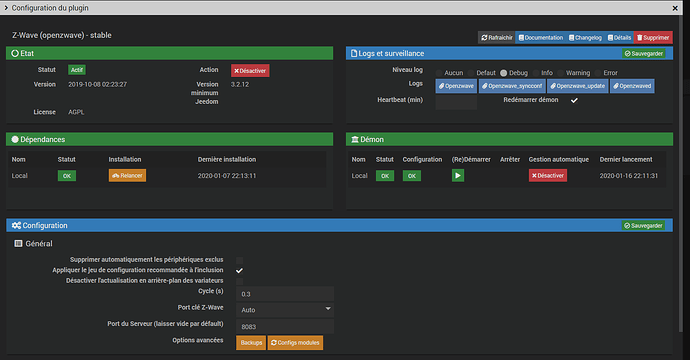Open the Openzwave_update log
This screenshot has height=360, width=690.
pos(577,86)
